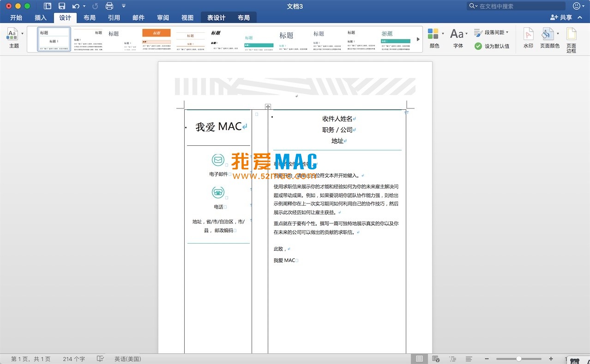Switch to the 插入 tab

(41, 18)
